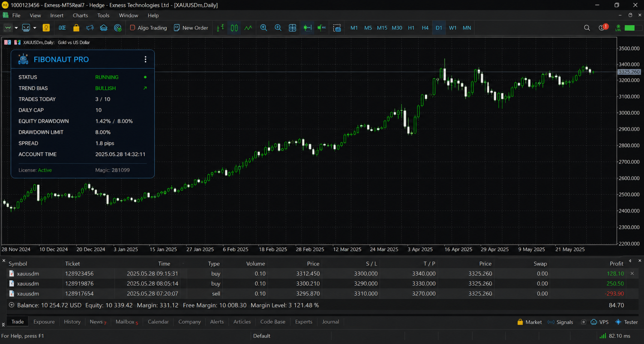Image resolution: width=644 pixels, height=344 pixels.
Task: Open the Window menu
Action: tap(128, 15)
